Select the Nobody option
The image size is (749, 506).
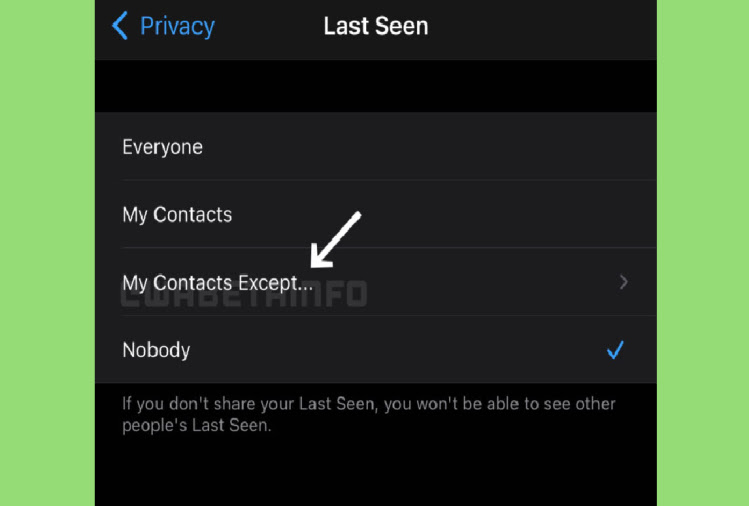click(375, 349)
